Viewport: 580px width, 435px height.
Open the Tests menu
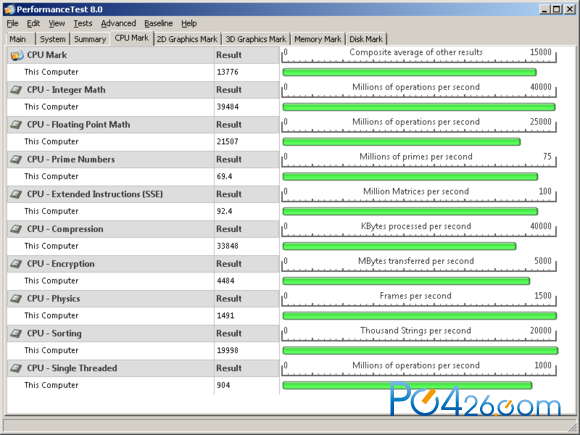click(x=82, y=23)
